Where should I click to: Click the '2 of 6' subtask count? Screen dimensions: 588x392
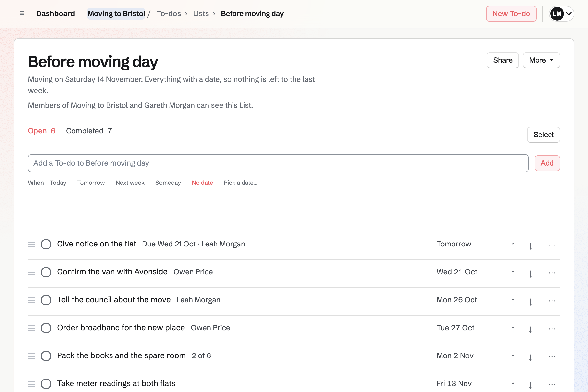click(201, 356)
